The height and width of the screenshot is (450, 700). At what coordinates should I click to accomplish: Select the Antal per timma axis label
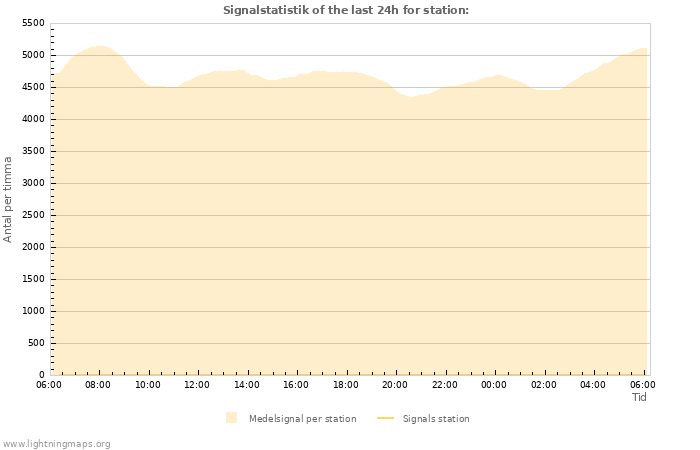coord(9,199)
